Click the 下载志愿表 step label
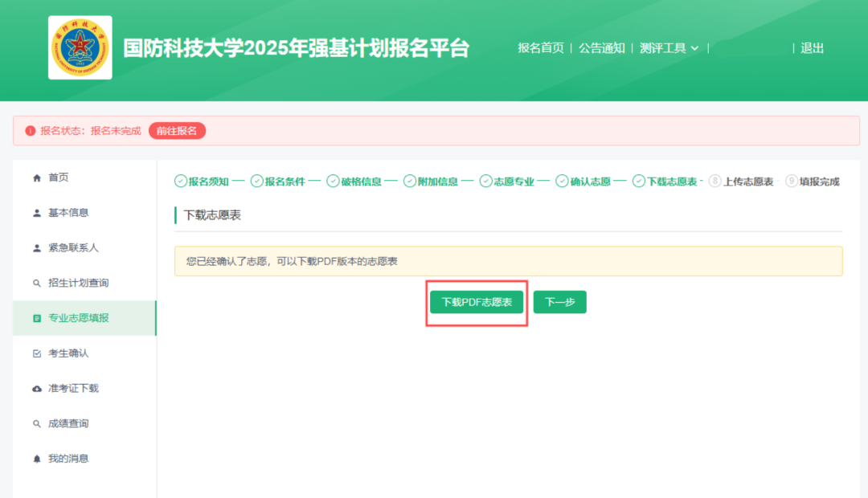 pyautogui.click(x=672, y=182)
